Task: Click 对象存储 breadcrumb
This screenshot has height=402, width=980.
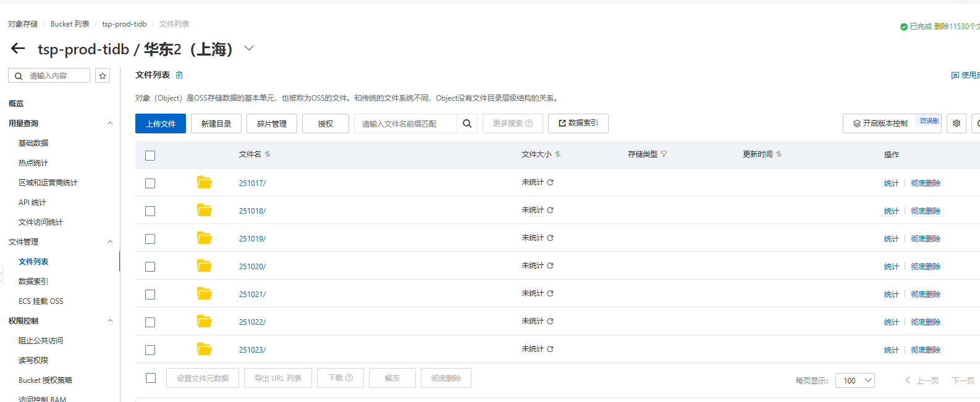Action: click(23, 24)
